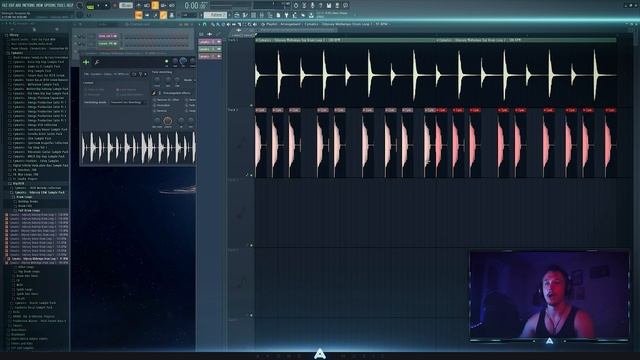Click the sampler waveform preview
The height and width of the screenshot is (360, 640).
click(x=138, y=147)
